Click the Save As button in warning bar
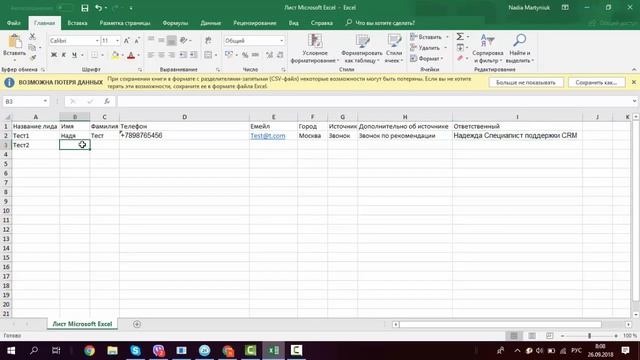This screenshot has width=640, height=360. 596,82
